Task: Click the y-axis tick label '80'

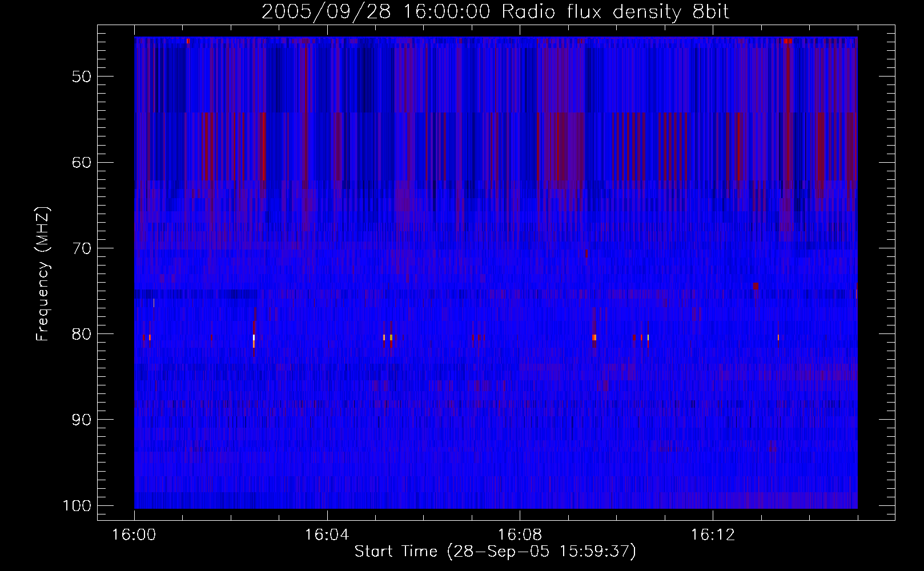Action: click(82, 334)
